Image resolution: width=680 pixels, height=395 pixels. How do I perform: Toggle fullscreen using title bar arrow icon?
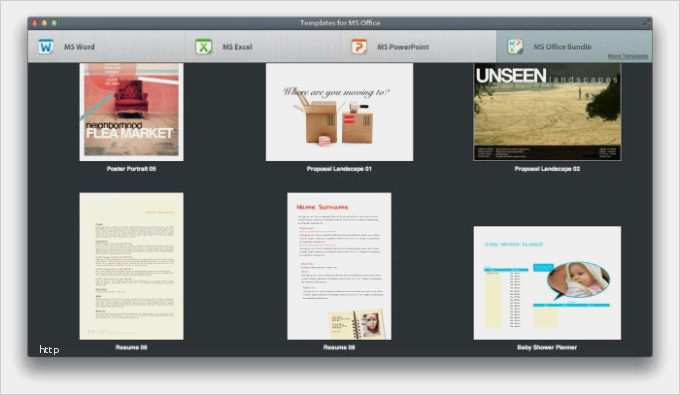coord(646,23)
